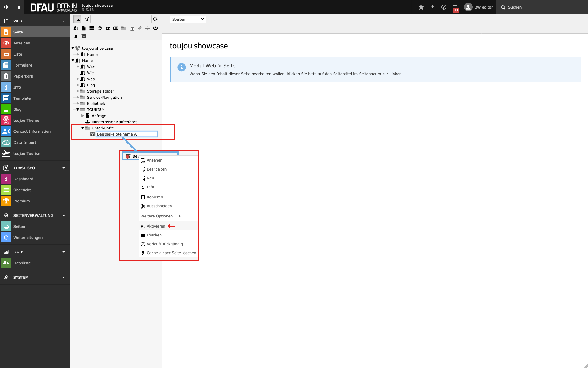This screenshot has width=588, height=368.
Task: Open BW editor user menu
Action: [479, 7]
